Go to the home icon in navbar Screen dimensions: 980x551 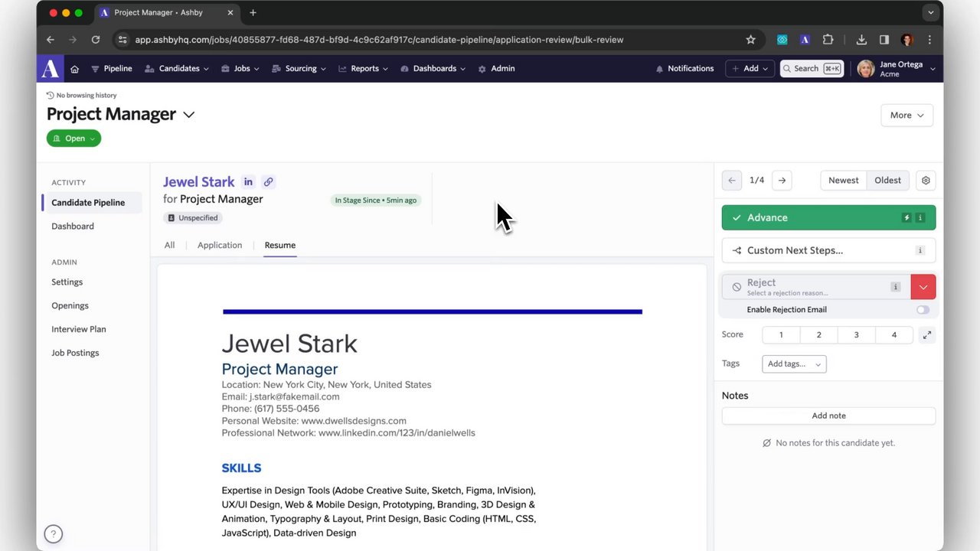74,69
